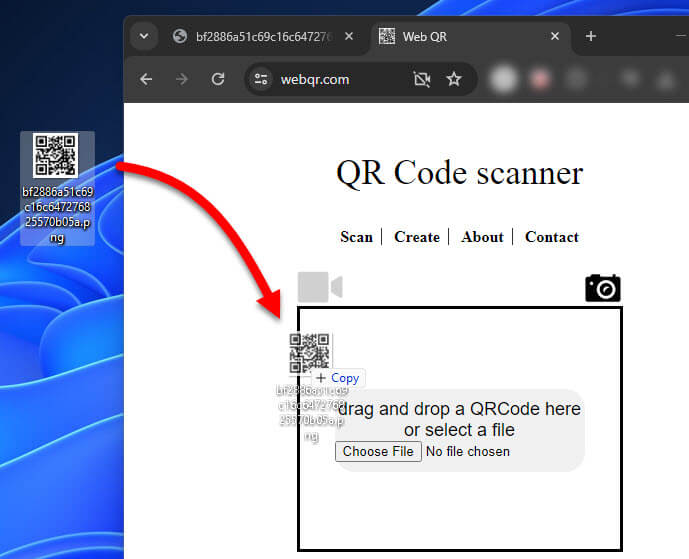View site information icon in address bar
Image resolution: width=689 pixels, height=559 pixels.
coord(261,80)
